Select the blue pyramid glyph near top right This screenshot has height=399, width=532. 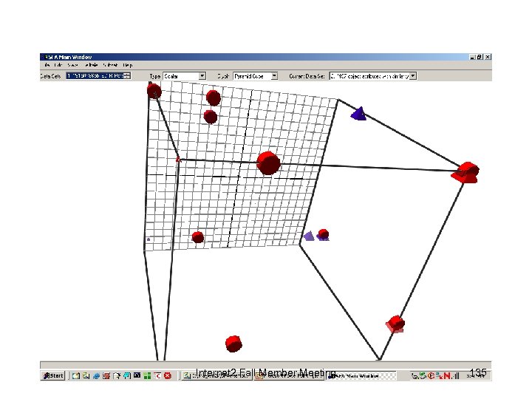pos(358,114)
